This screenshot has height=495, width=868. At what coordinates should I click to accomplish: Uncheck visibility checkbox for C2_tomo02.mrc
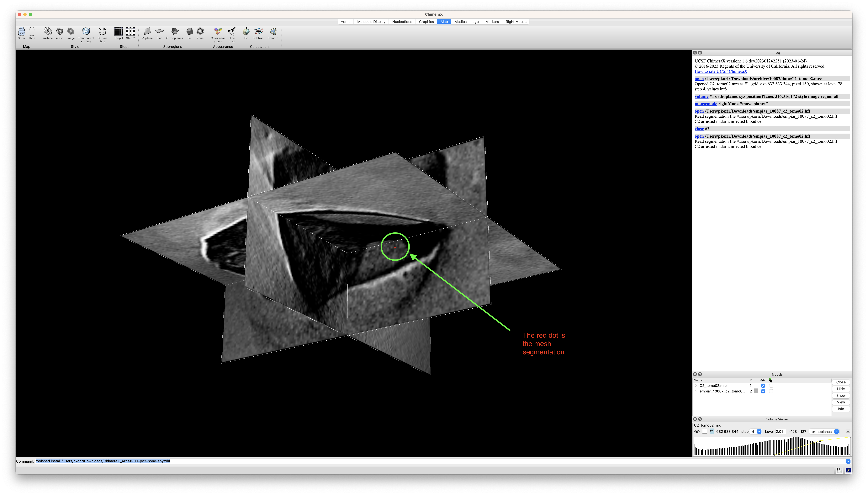point(763,386)
